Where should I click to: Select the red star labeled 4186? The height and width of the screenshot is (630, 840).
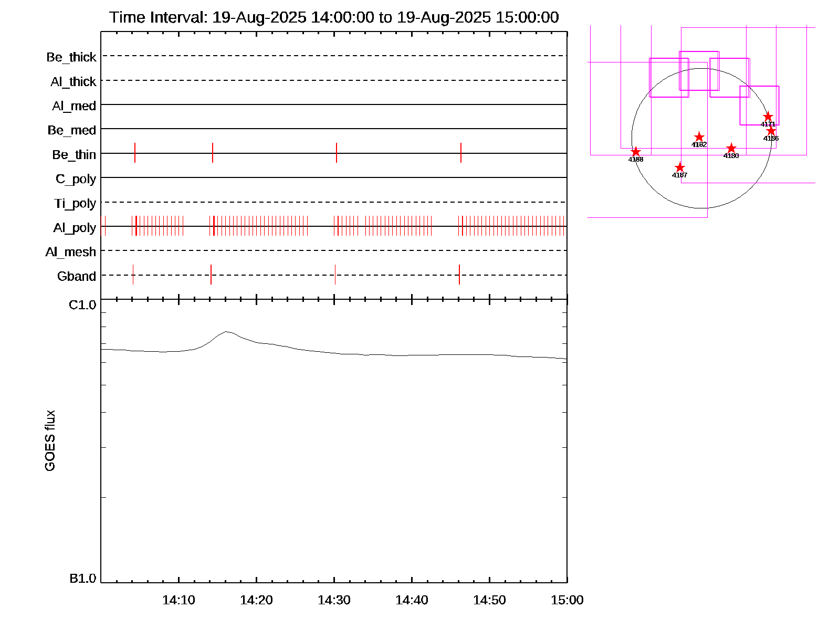[x=771, y=131]
